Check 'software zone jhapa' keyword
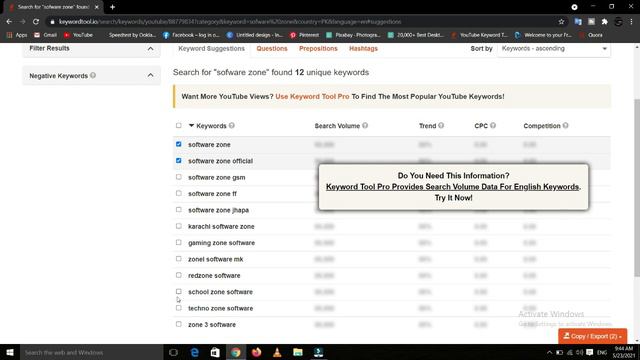This screenshot has height=360, width=640. tap(178, 209)
